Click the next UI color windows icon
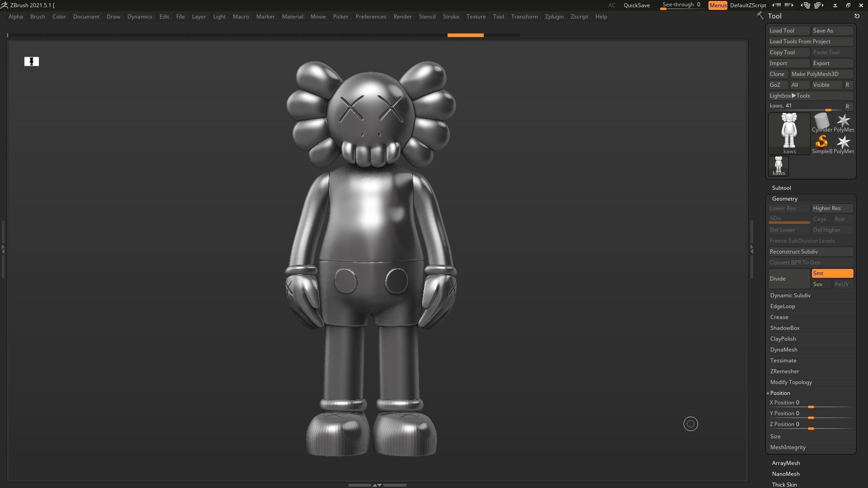Screen dimensions: 868x488 [x=819, y=5]
